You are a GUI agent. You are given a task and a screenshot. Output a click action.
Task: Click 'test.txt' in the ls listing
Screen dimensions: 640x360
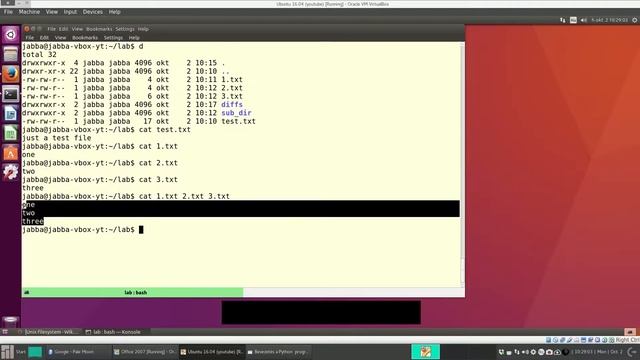click(238, 121)
